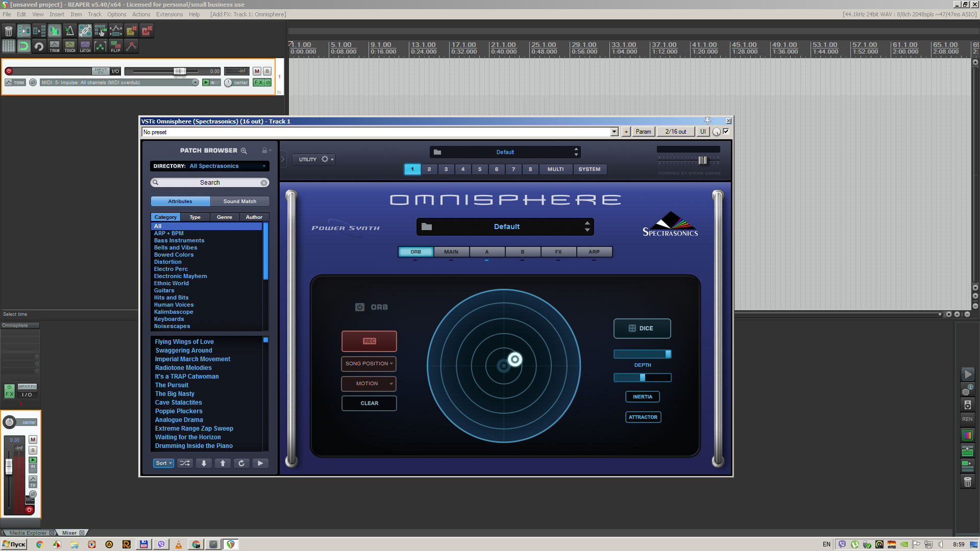
Task: Click the CLEAR button in Orb panel
Action: [369, 404]
